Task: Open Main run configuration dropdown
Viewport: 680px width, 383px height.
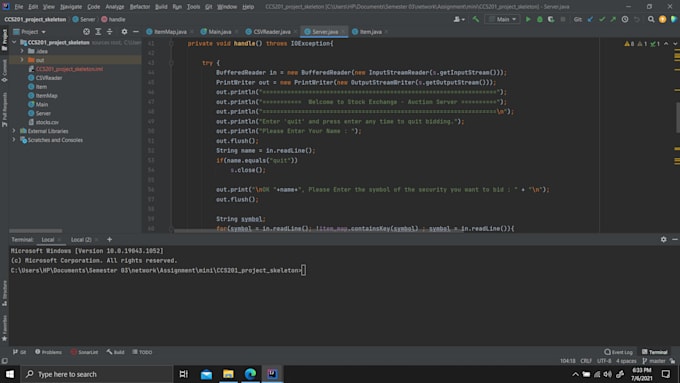Action: point(503,19)
